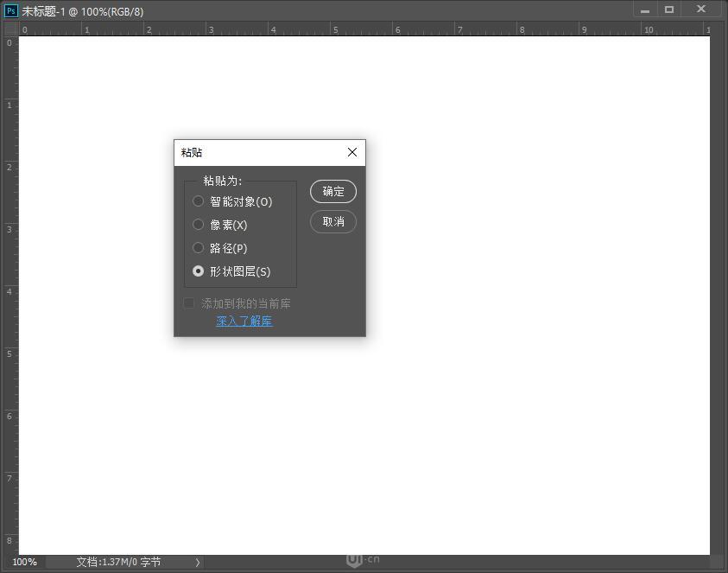Select the 路径(P) radio button
This screenshot has height=573, width=728.
pyautogui.click(x=198, y=247)
